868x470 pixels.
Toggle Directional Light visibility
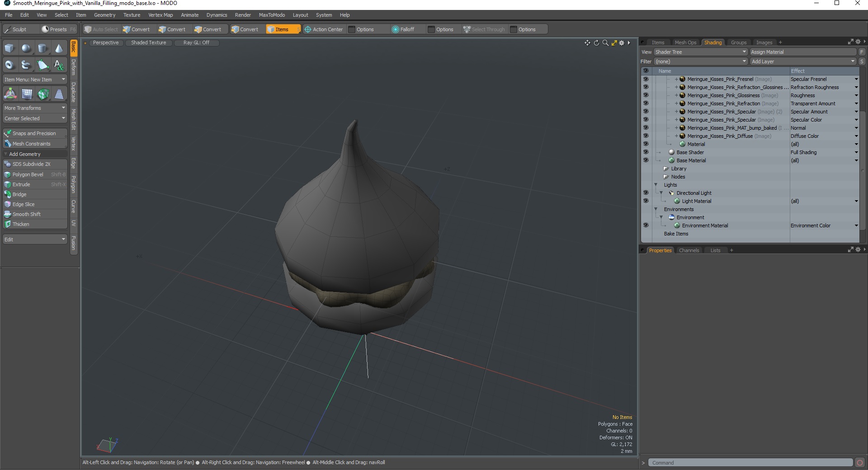(x=646, y=193)
